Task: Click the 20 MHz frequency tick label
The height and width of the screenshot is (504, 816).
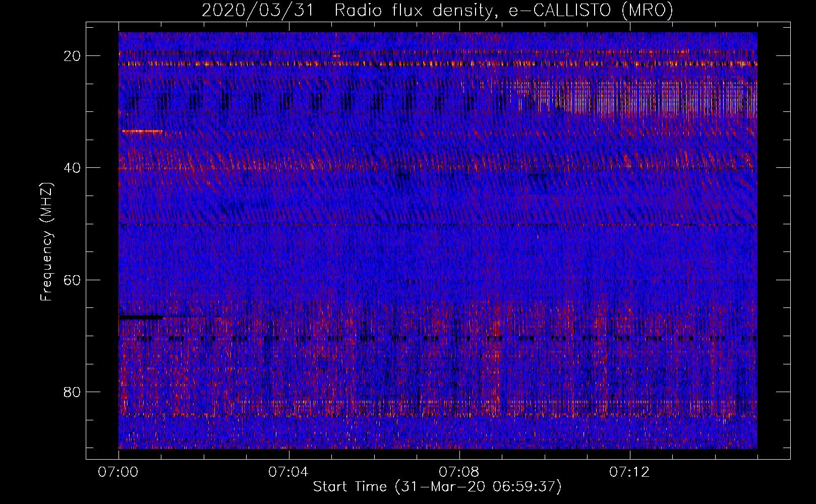Action: 73,56
